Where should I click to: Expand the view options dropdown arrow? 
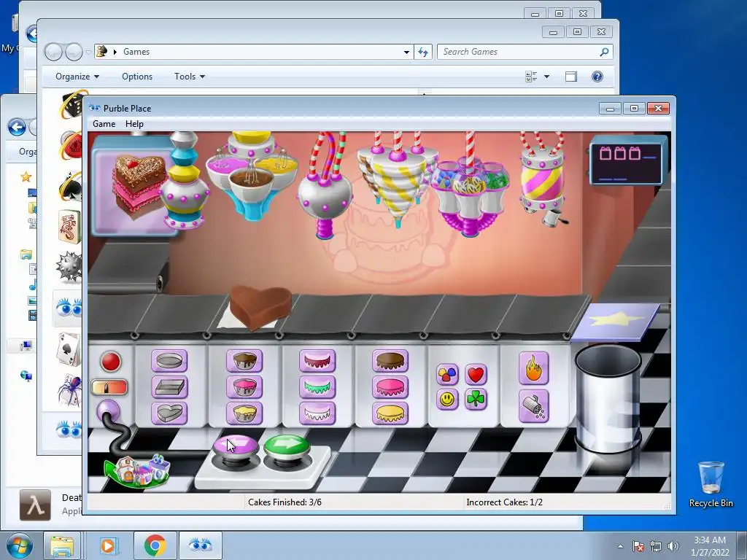pyautogui.click(x=546, y=77)
